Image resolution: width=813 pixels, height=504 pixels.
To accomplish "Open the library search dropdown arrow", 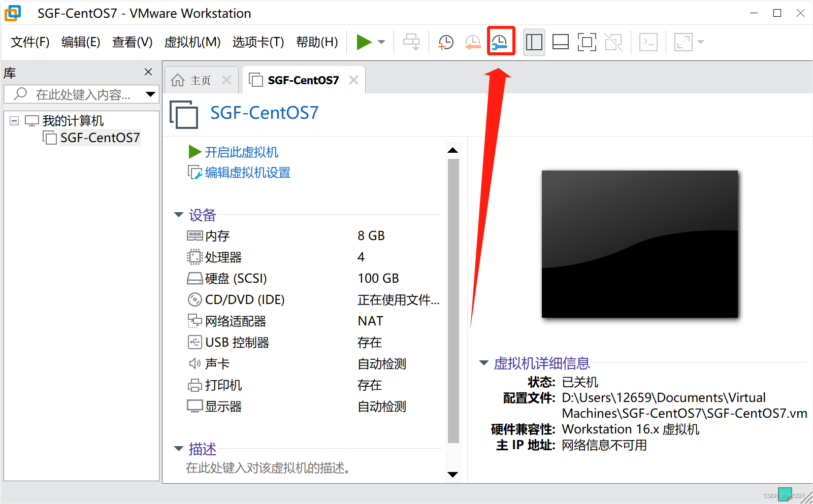I will (150, 94).
